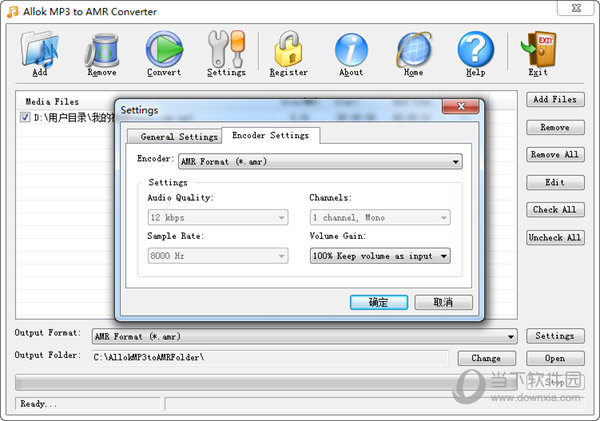Open the About info icon
Viewport: 600px width, 421px height.
[351, 50]
